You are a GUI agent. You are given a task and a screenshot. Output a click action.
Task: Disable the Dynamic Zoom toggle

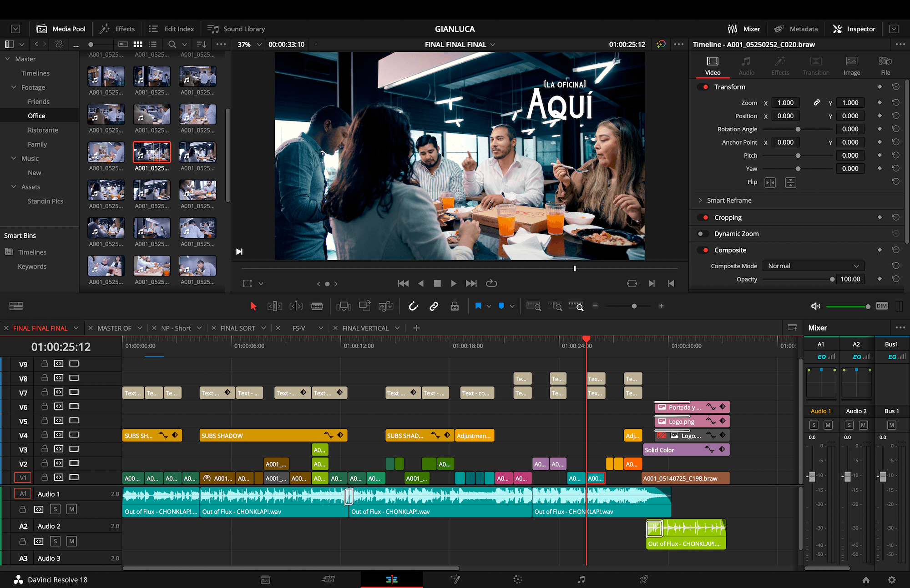(x=703, y=234)
